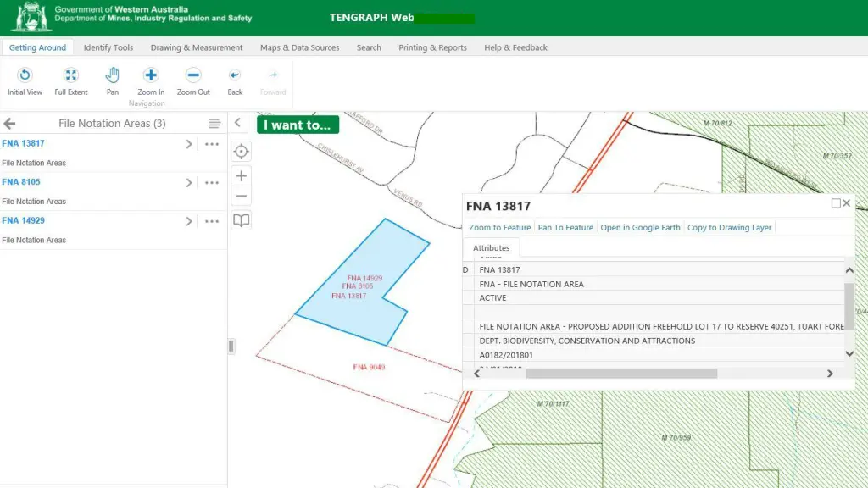868x488 pixels.
Task: Click the FNA 14929 result link
Action: click(x=23, y=221)
